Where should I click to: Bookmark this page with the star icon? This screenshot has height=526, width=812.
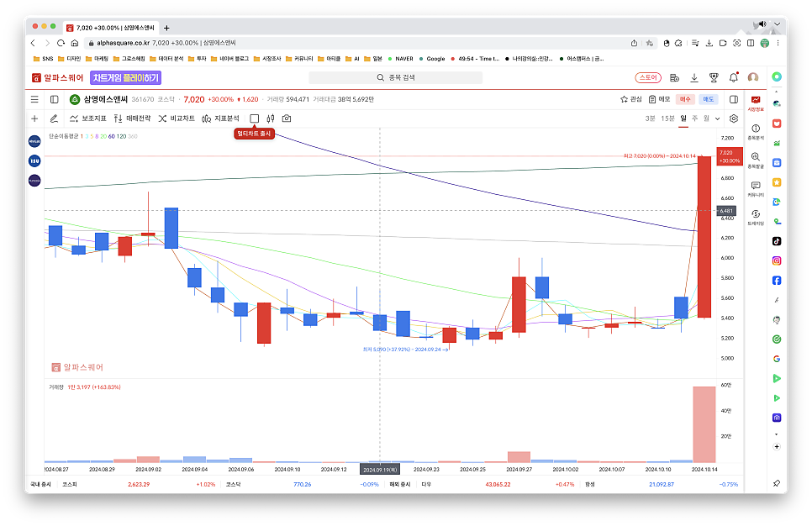(x=650, y=43)
